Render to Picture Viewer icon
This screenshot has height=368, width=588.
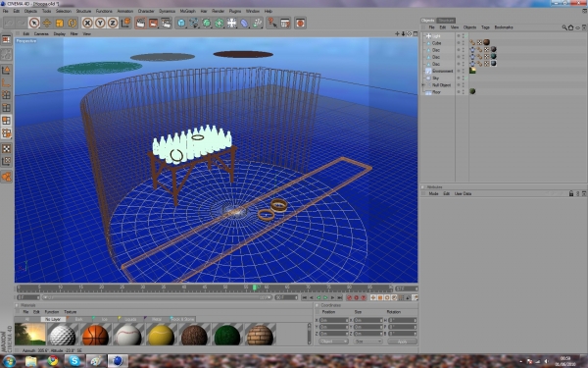click(x=154, y=23)
